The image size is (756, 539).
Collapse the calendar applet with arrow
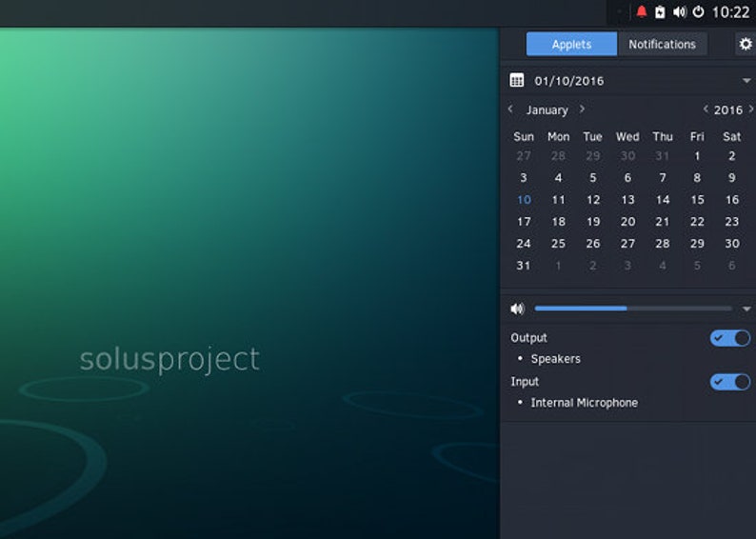tap(746, 81)
